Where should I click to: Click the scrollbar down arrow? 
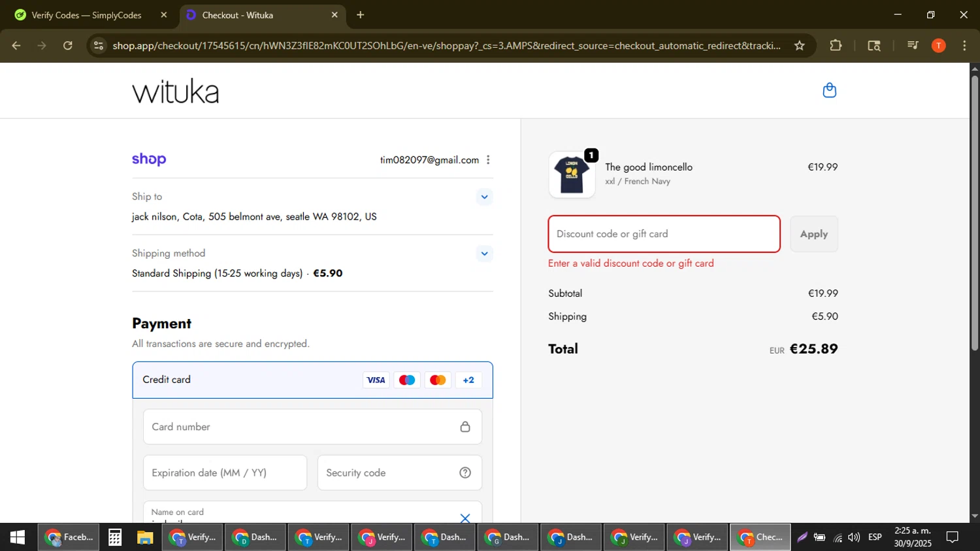click(x=975, y=516)
